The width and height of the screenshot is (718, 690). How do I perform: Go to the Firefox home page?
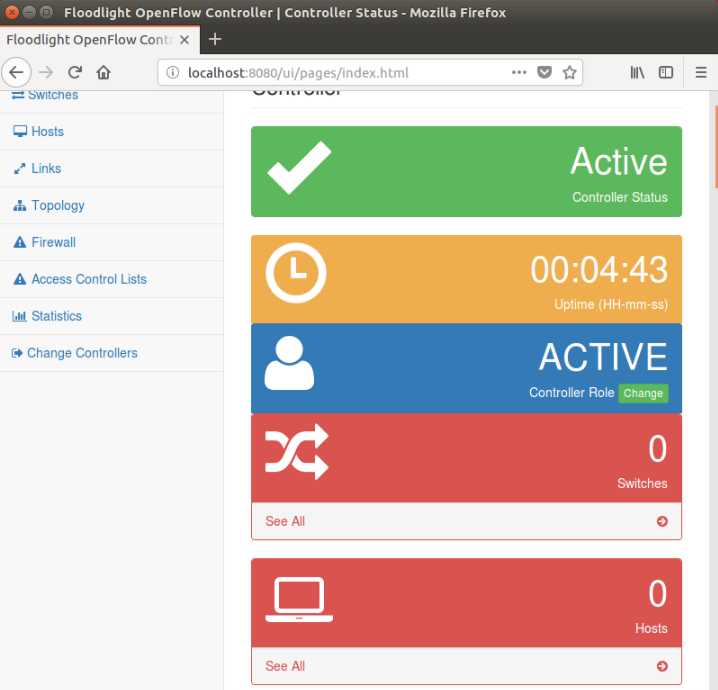tap(103, 72)
